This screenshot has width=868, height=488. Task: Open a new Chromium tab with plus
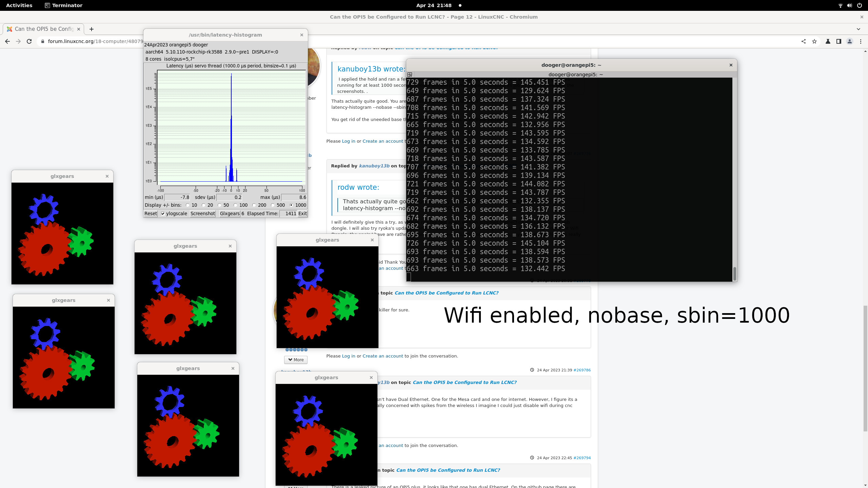[91, 29]
